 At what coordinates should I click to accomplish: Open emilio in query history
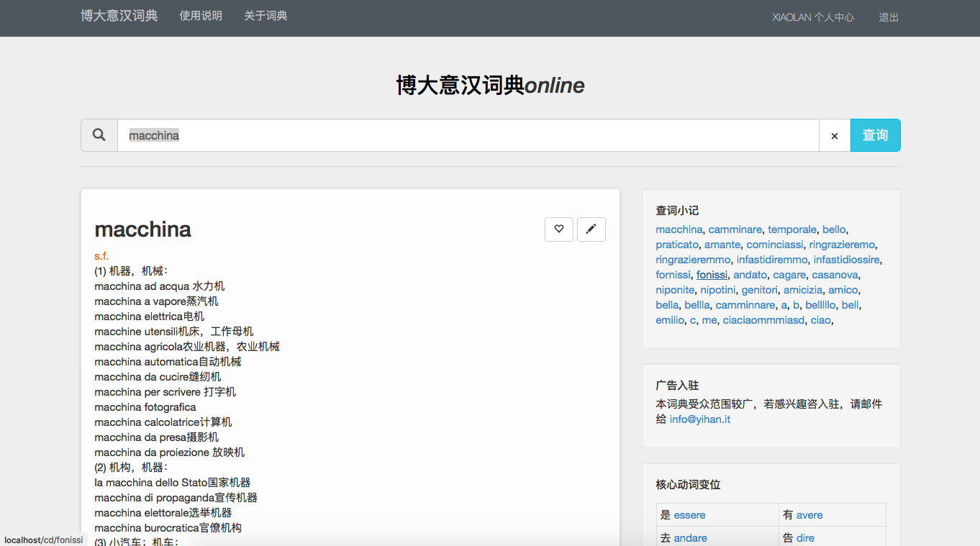[x=670, y=320]
